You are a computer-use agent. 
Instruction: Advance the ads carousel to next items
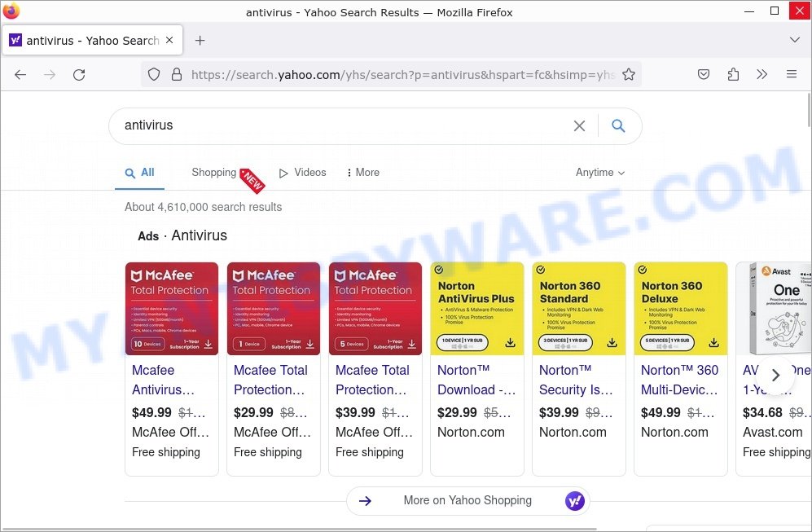pos(775,375)
